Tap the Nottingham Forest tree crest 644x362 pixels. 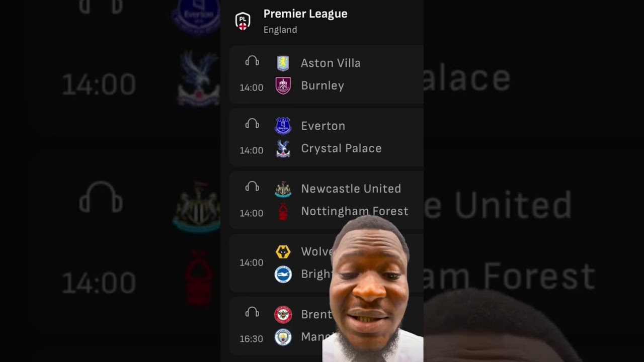click(283, 211)
